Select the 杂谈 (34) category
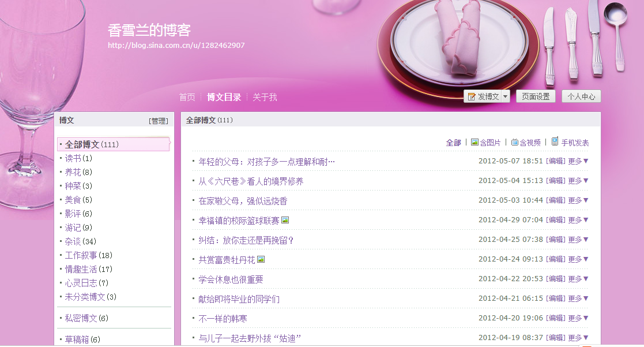644x347 pixels. click(x=81, y=241)
